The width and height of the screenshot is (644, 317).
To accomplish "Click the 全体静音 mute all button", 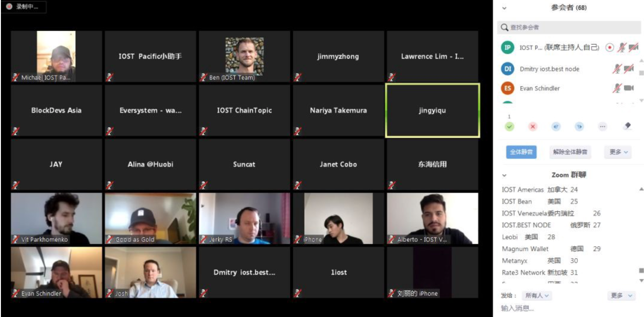I will (521, 152).
